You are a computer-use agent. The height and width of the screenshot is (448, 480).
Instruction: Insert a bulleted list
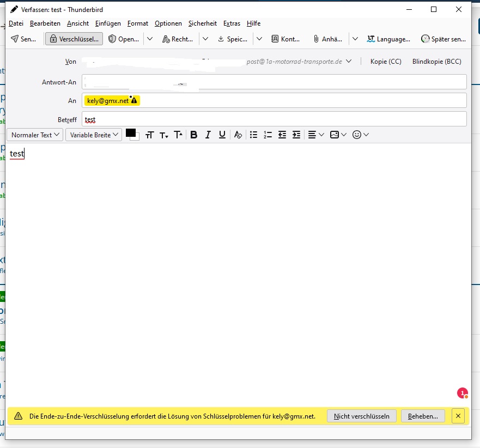coord(253,135)
